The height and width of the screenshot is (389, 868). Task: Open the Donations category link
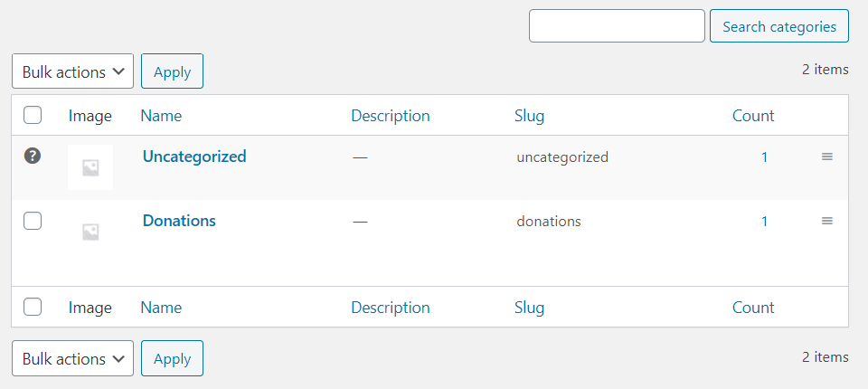(179, 221)
